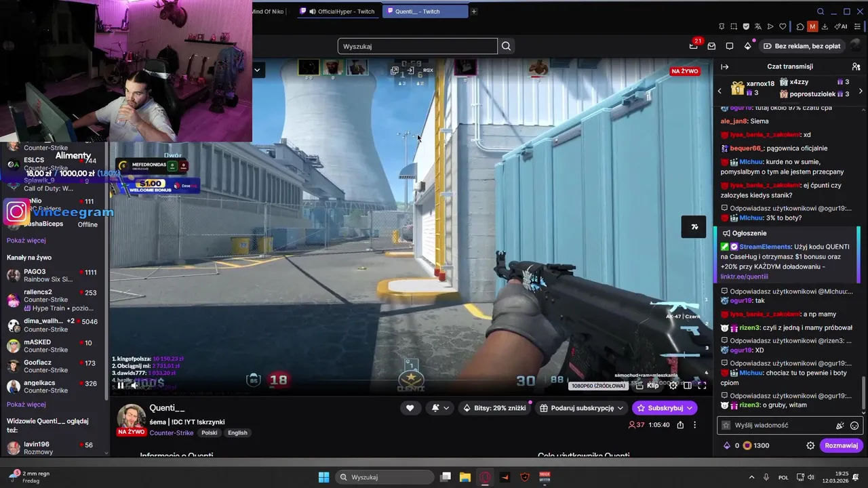Open the Bitsy 29% zniżki offer
The height and width of the screenshot is (488, 868).
(494, 407)
